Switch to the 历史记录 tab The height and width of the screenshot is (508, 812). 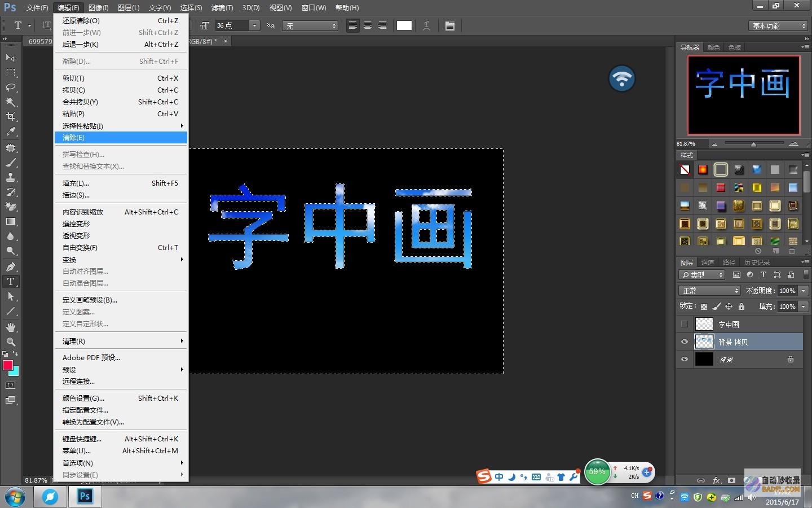[757, 262]
